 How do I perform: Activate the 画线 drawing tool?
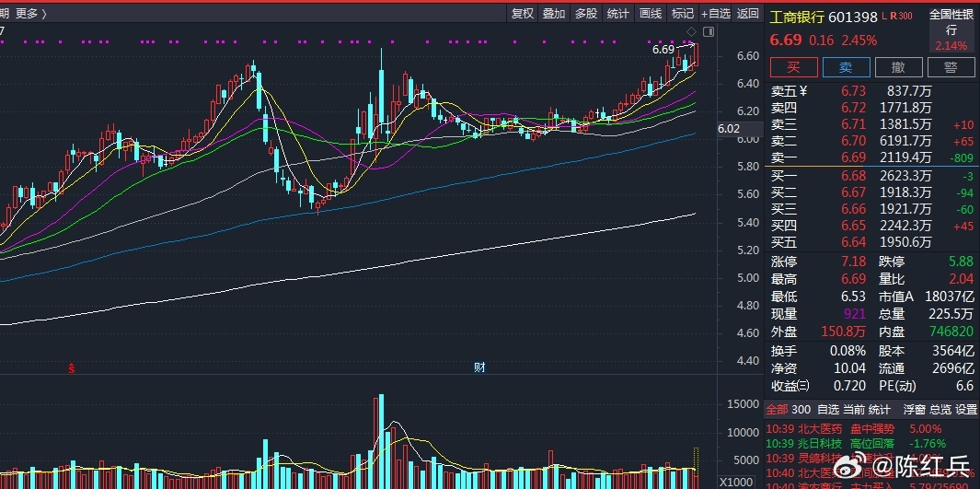click(651, 13)
